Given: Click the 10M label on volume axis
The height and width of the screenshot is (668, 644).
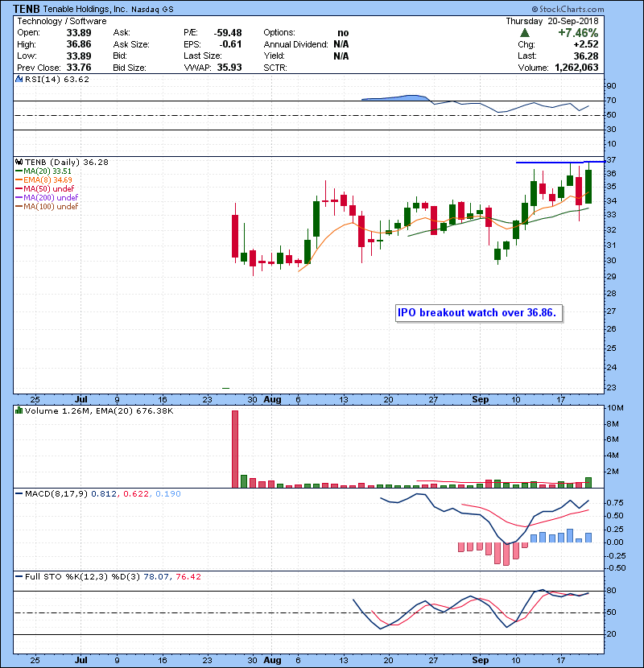Looking at the screenshot, I should 616,408.
